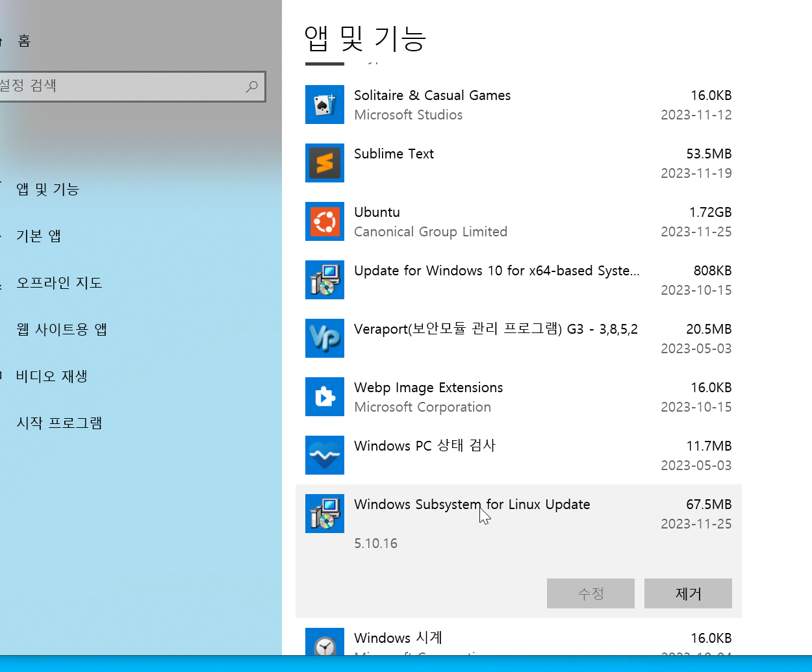Open 웹 사이트용 앱 settings page
The height and width of the screenshot is (672, 812).
[x=62, y=329]
